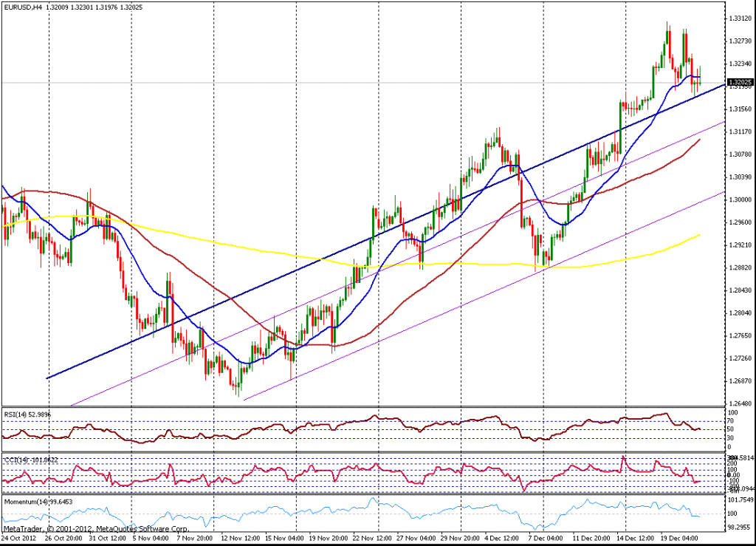The image size is (756, 546).
Task: Click the EURUSD,H4 chart title text
Action: point(22,7)
